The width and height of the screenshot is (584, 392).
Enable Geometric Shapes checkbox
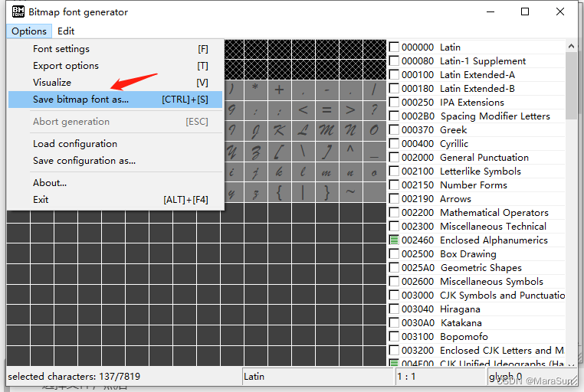[394, 267]
